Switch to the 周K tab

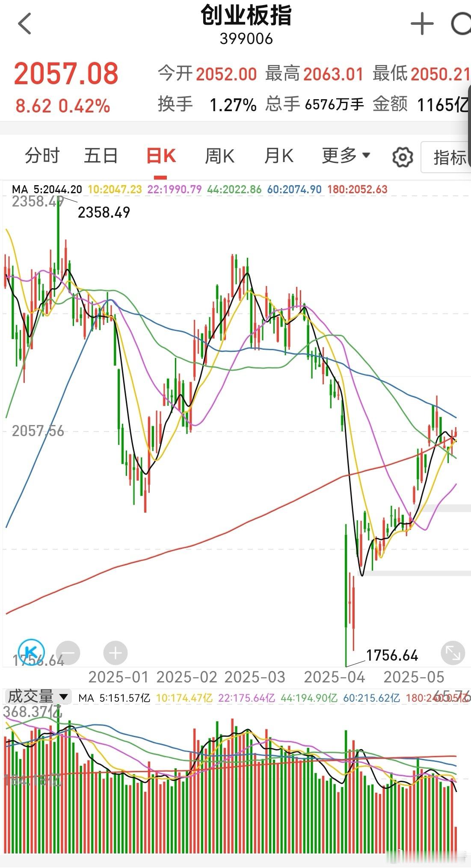[x=219, y=156]
